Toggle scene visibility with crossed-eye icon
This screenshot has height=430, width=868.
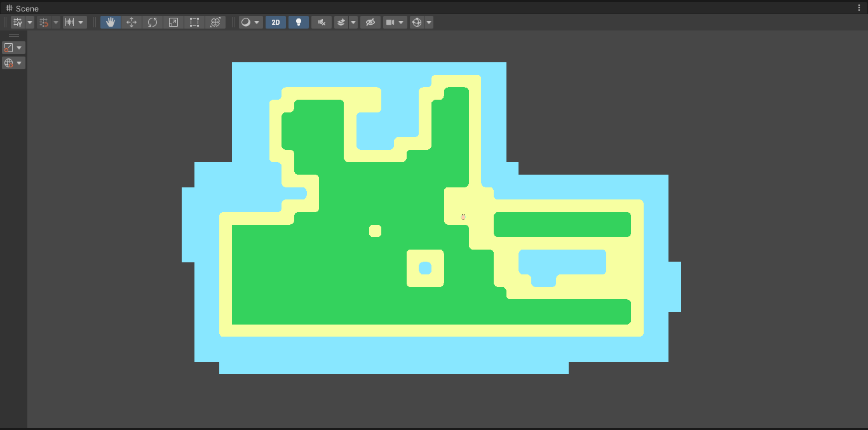pyautogui.click(x=370, y=22)
